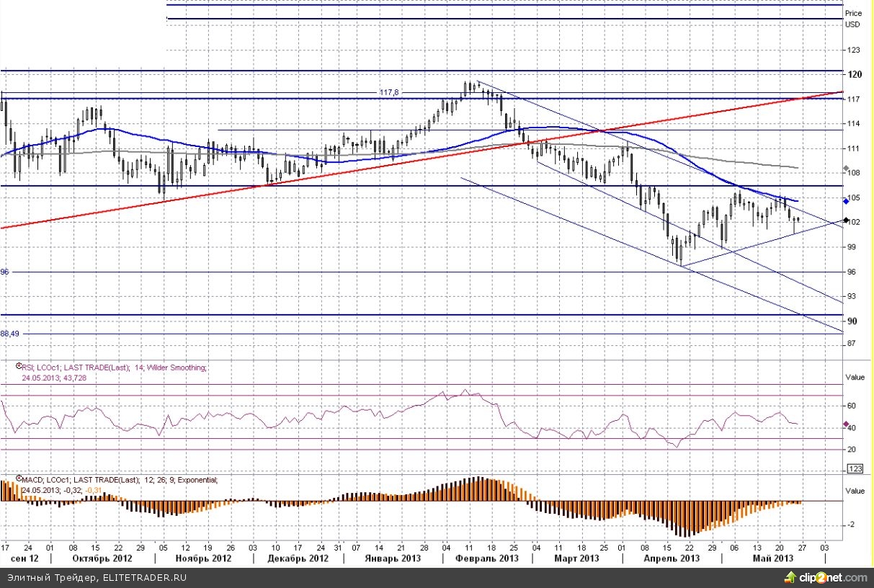Screen dimensions: 874x588
Task: Click the 88,49 support level label
Action: (x=10, y=334)
